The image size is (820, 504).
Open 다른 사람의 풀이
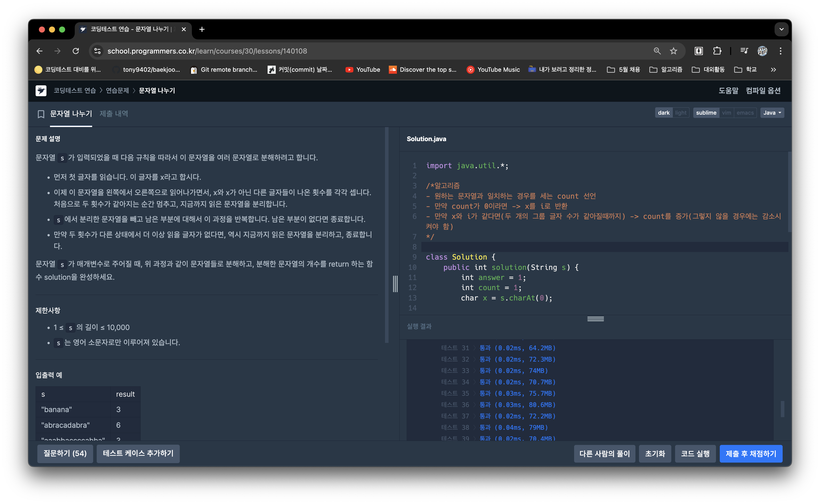pyautogui.click(x=604, y=454)
